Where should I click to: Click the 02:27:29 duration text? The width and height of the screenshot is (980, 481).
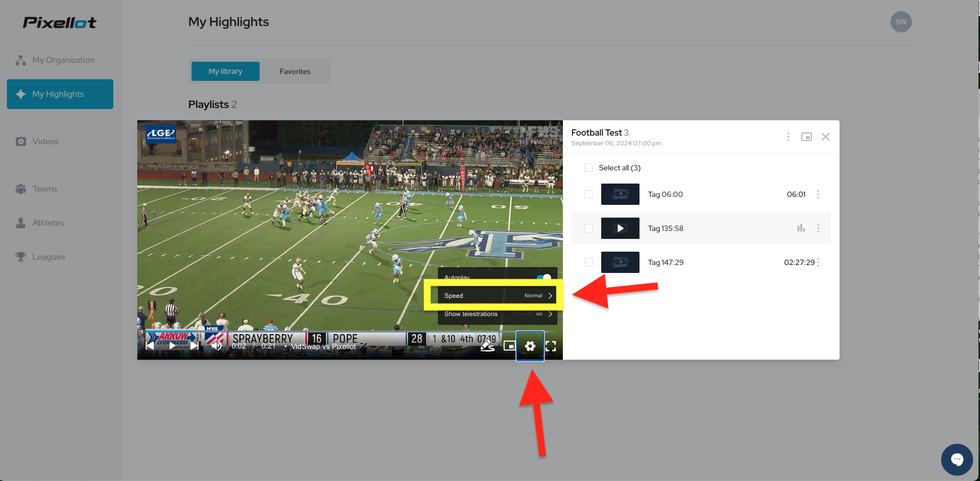pyautogui.click(x=799, y=262)
